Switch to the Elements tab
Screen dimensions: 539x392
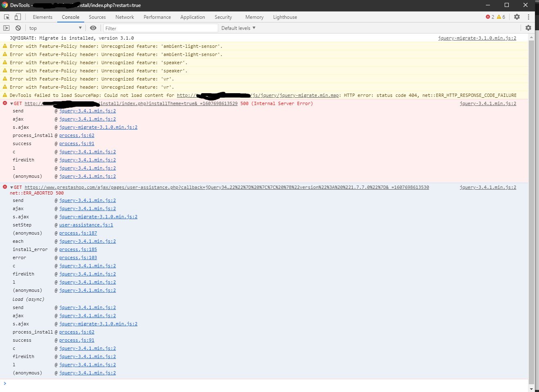tap(42, 17)
